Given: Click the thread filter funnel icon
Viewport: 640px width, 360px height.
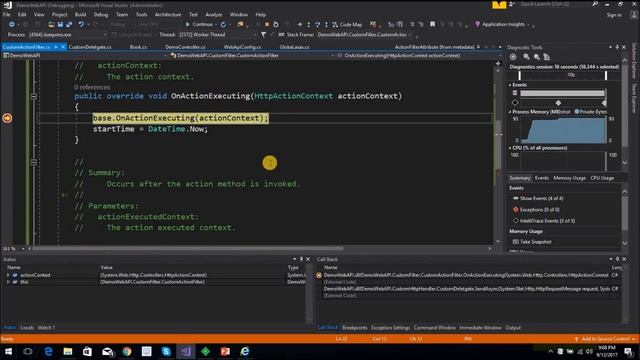Looking at the screenshot, I should click(x=263, y=35).
